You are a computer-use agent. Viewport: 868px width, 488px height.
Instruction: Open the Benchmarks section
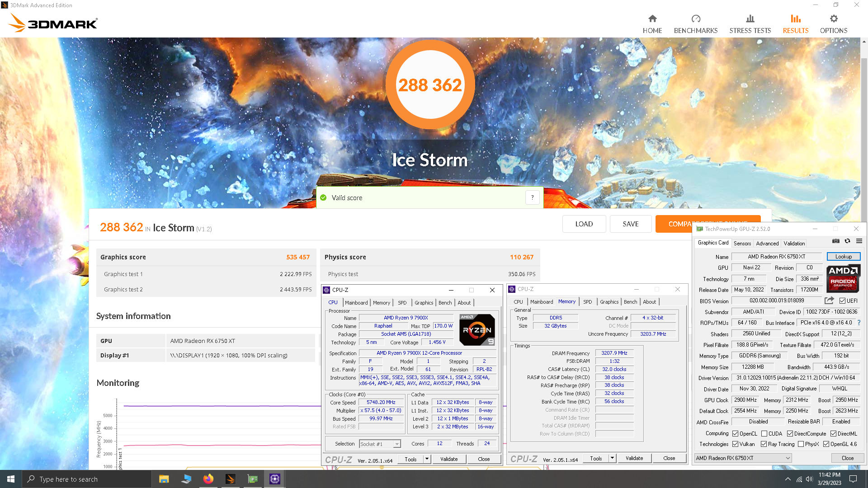point(696,24)
